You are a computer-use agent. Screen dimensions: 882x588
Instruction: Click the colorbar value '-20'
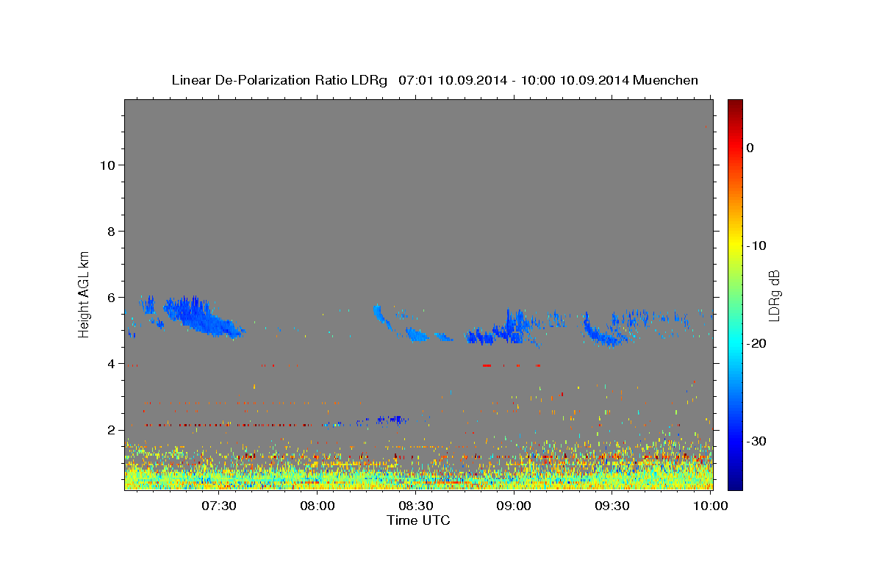tap(757, 343)
